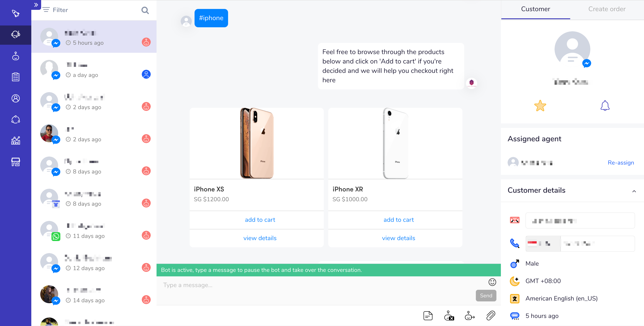644x326 pixels.
Task: Click the stop bot icon below chat
Action: tap(449, 315)
